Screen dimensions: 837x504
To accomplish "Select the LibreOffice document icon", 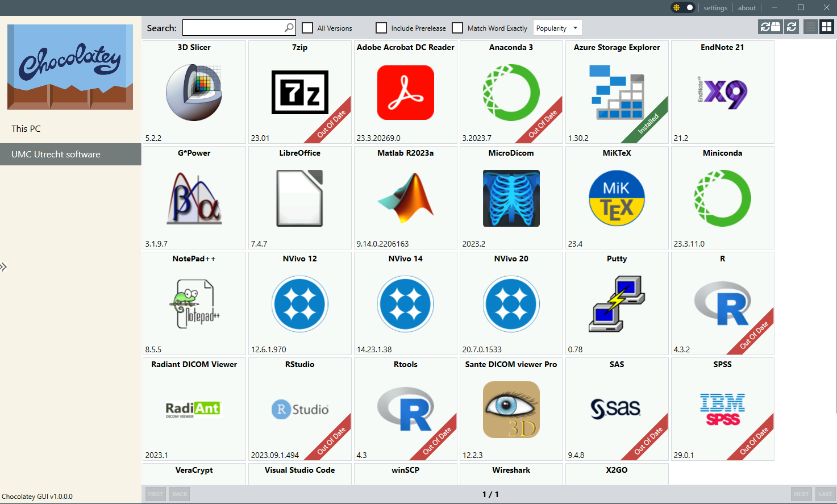I will point(300,198).
